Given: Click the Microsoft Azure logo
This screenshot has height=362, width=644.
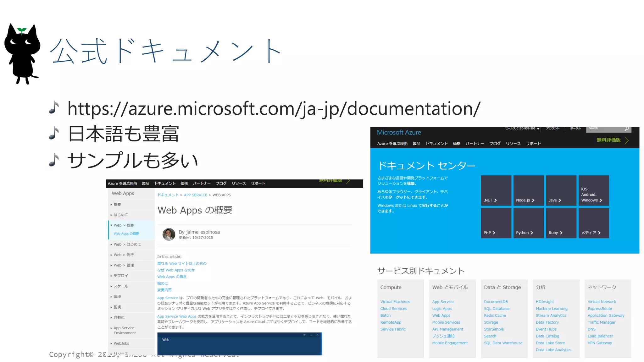Looking at the screenshot, I should click(x=399, y=133).
